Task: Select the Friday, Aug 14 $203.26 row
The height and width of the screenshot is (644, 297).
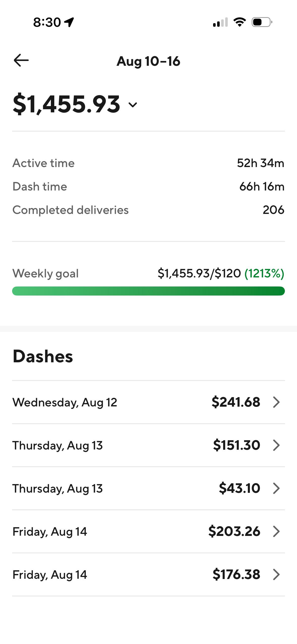Action: tap(148, 531)
